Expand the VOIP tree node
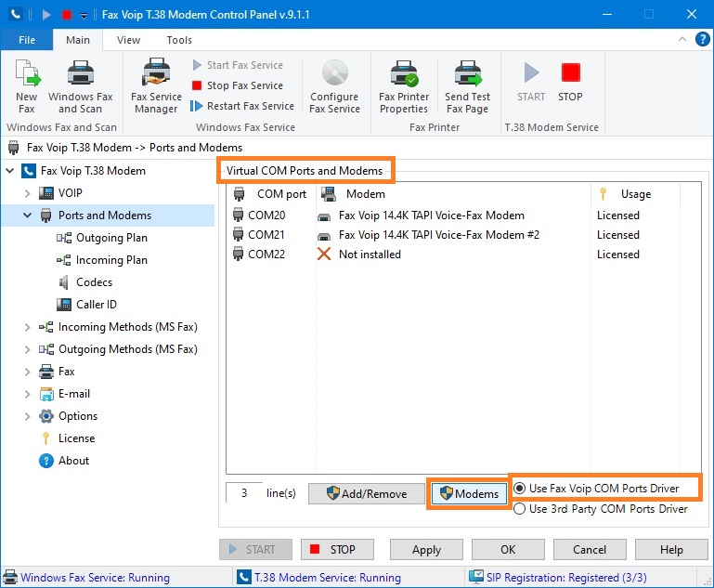Image resolution: width=714 pixels, height=588 pixels. click(27, 193)
